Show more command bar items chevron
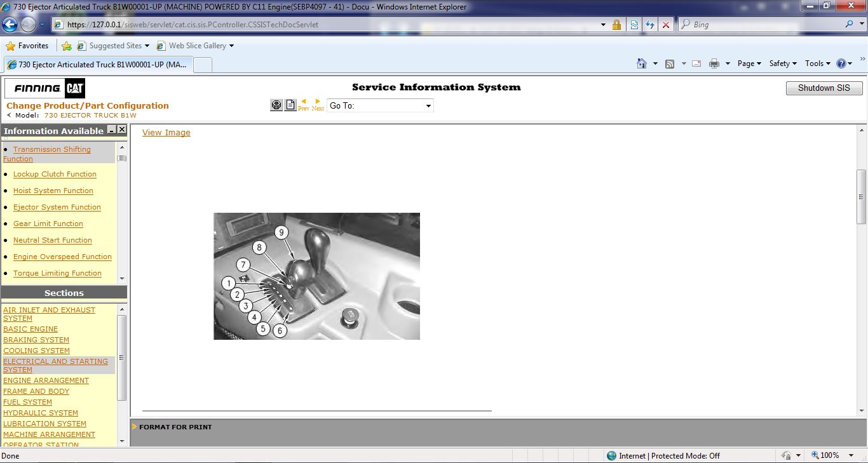Screen dimensions: 868x463 coord(862,59)
